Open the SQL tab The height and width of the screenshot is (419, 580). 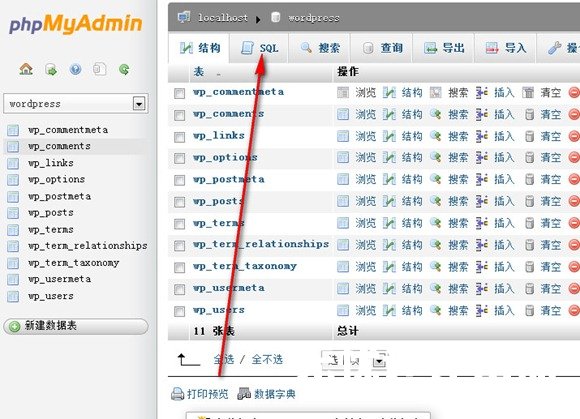click(x=259, y=48)
